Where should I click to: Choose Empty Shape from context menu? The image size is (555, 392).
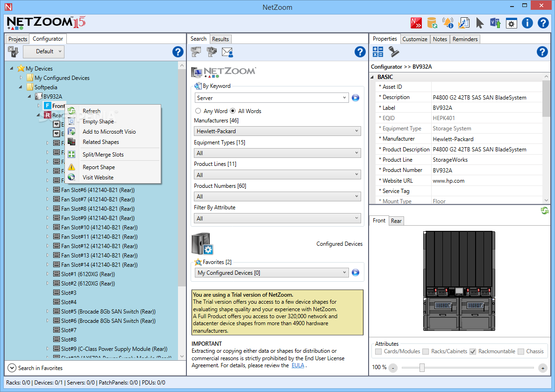coord(113,121)
